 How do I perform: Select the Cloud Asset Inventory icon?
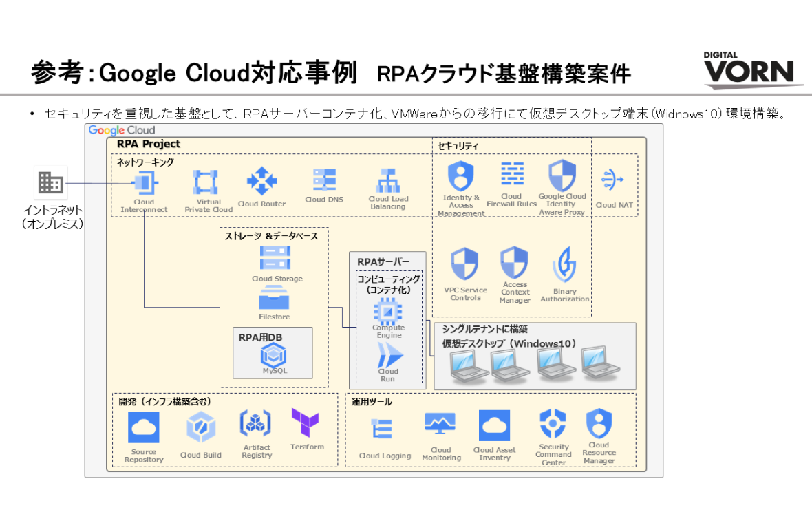tap(494, 426)
